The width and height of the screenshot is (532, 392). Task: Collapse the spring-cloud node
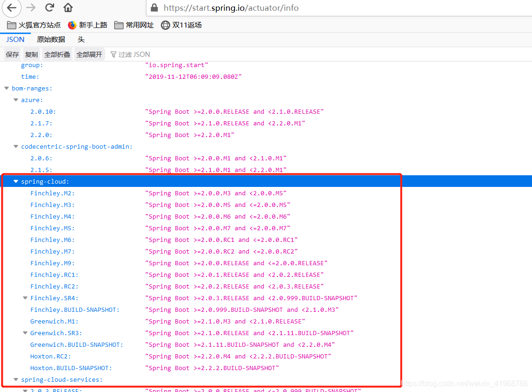[x=15, y=181]
